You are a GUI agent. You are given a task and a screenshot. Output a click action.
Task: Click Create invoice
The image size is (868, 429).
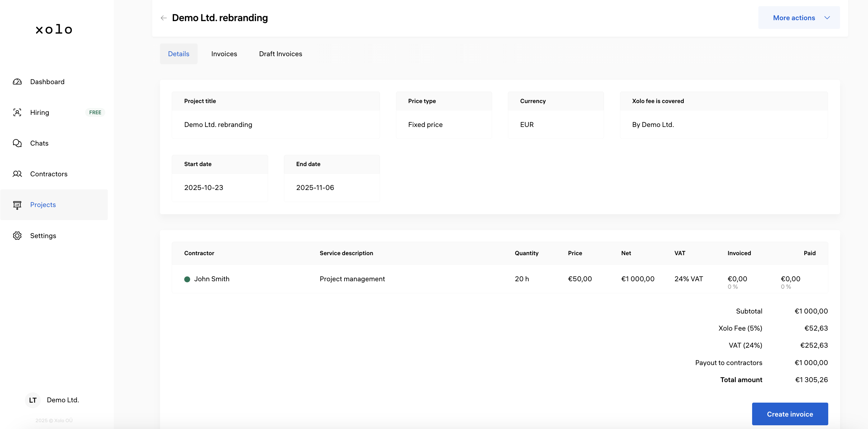click(x=790, y=414)
